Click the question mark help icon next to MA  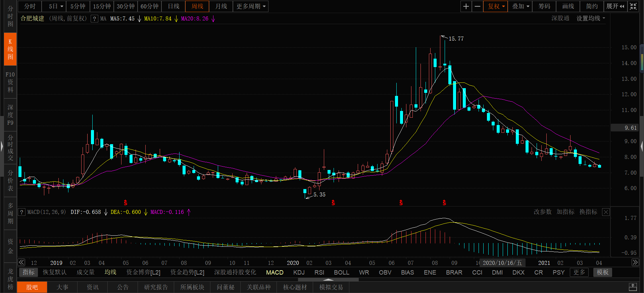coord(95,19)
